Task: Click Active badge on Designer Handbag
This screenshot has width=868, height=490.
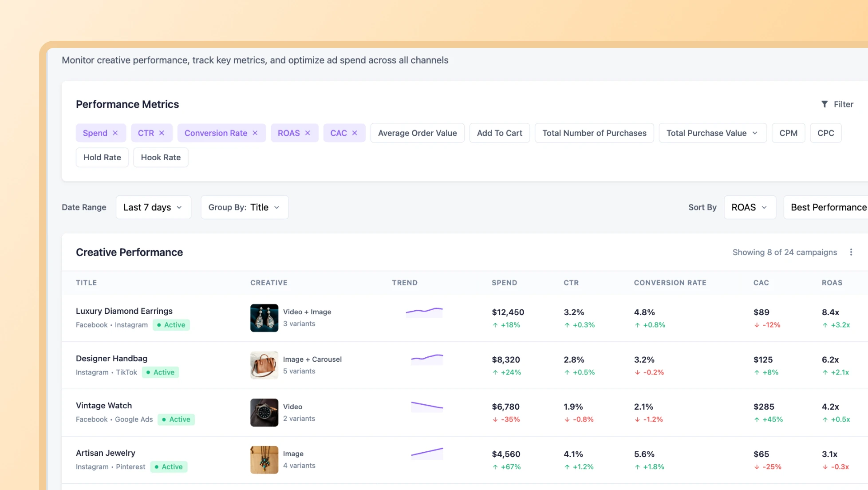Action: pyautogui.click(x=161, y=372)
